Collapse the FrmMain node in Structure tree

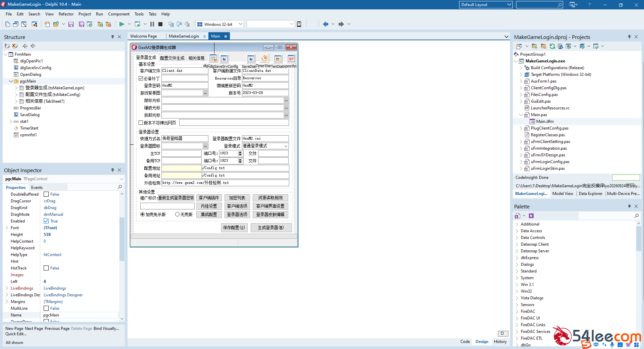pos(5,54)
